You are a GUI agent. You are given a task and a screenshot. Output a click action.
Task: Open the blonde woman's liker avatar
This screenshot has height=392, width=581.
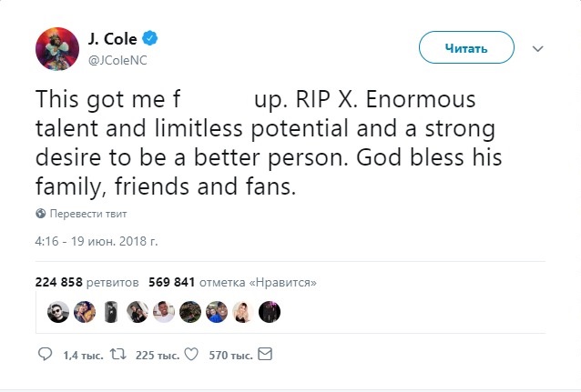pyautogui.click(x=243, y=312)
